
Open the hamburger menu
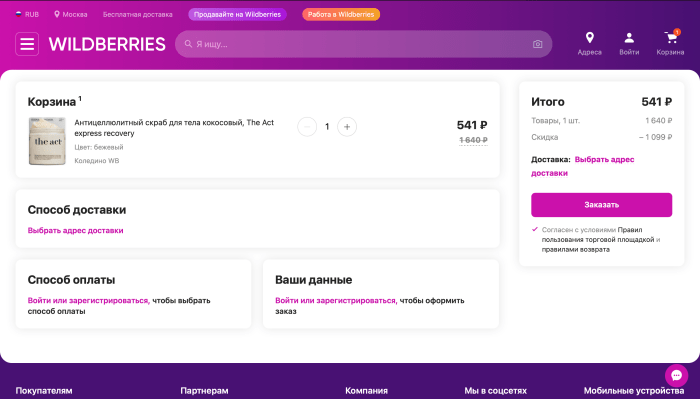(x=27, y=44)
